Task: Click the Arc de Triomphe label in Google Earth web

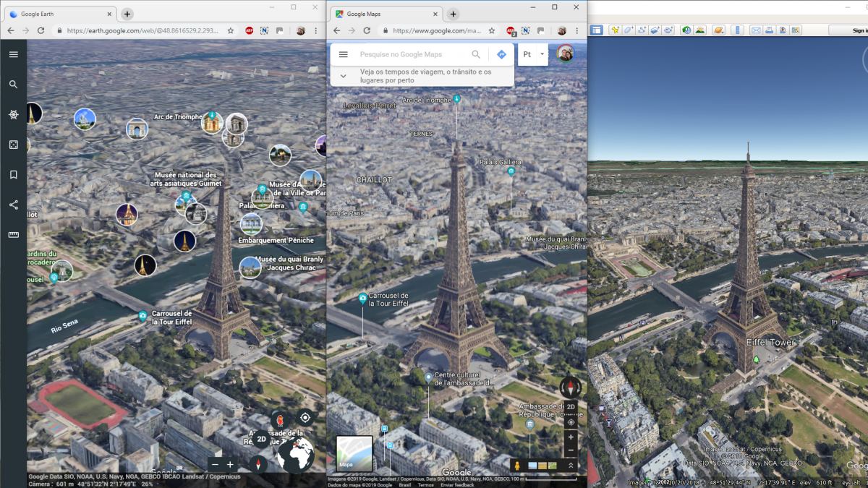Action: (x=178, y=117)
